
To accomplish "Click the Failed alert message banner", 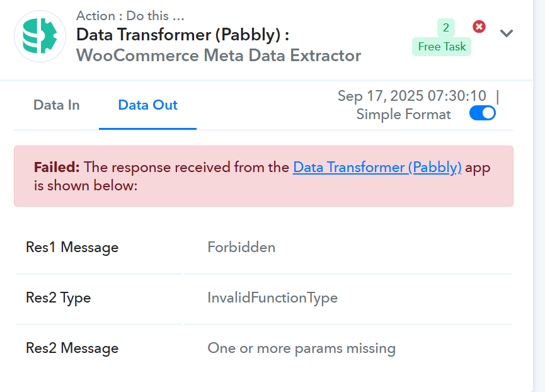I will (263, 176).
